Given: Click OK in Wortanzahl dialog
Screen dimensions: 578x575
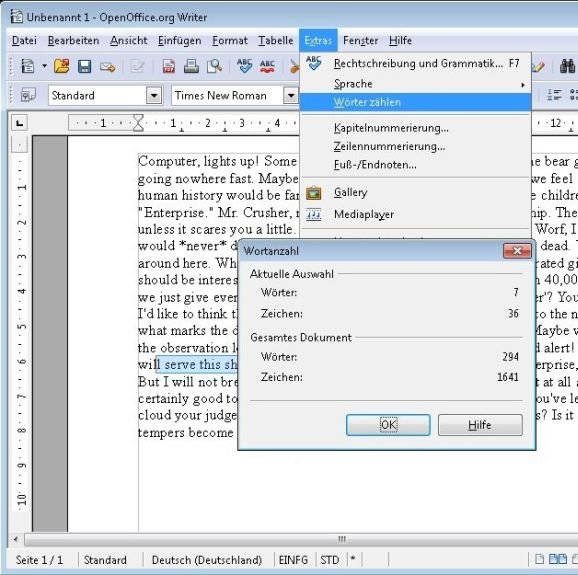Looking at the screenshot, I should (x=388, y=425).
